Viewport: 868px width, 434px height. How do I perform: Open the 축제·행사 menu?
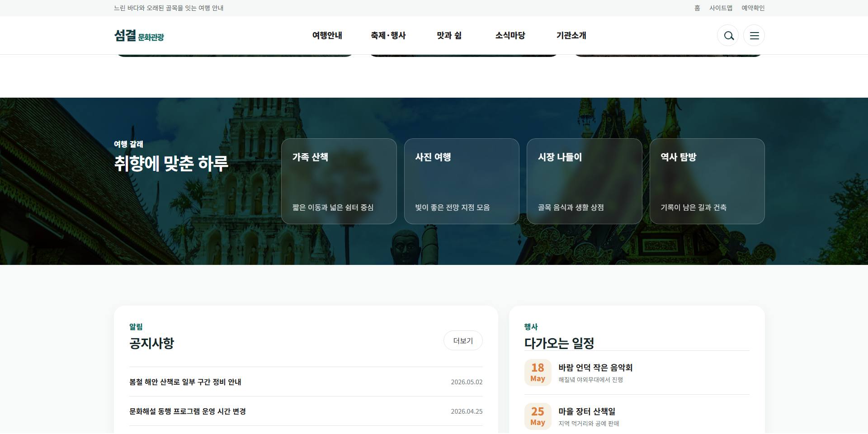pos(388,35)
